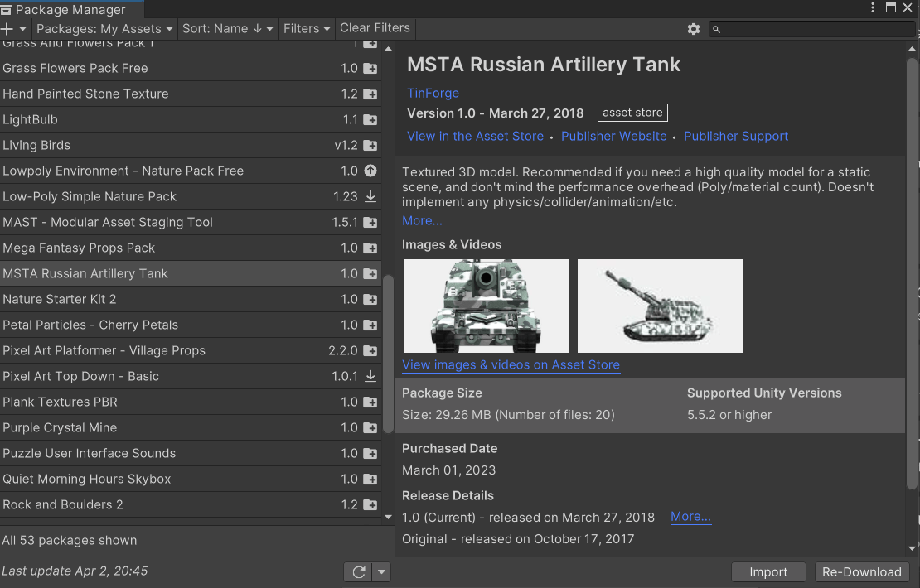
Task: Click the import icon for Petal Particles - Cherry Petals
Action: coord(370,325)
